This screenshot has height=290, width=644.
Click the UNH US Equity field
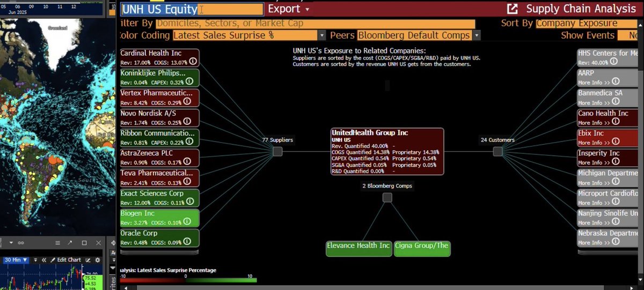coord(193,9)
